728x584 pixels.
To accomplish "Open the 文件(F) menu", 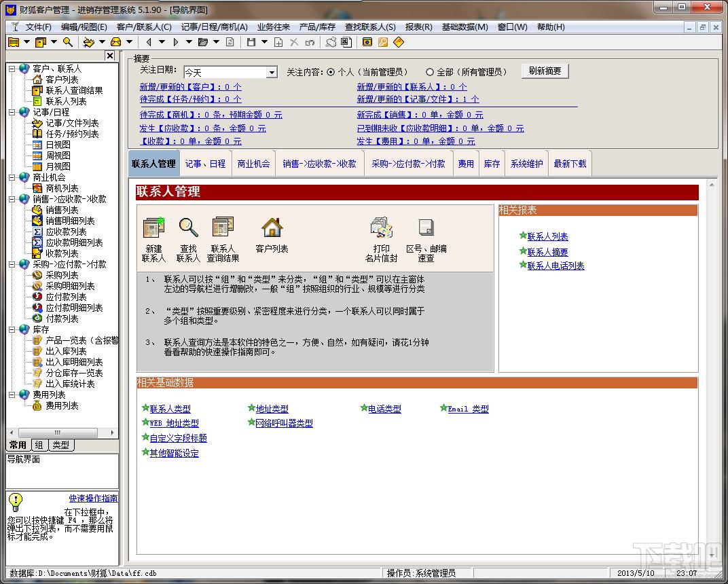I will 38,27.
